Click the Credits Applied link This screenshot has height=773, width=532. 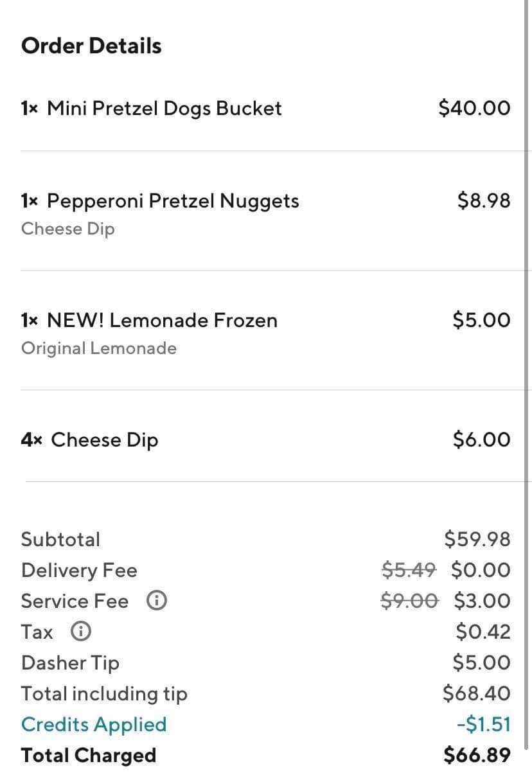pyautogui.click(x=94, y=724)
